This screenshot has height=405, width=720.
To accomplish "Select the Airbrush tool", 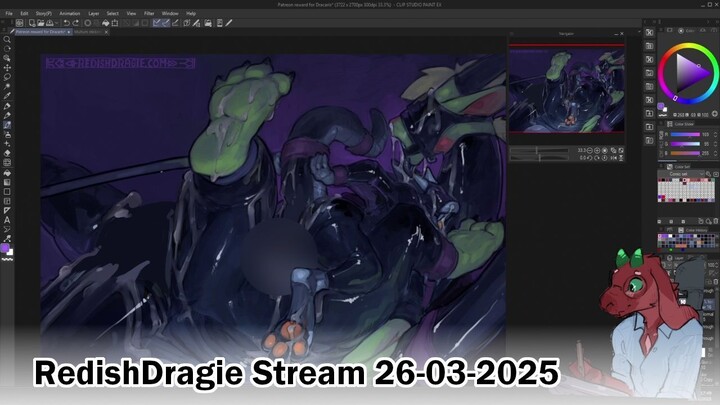I will [7, 135].
